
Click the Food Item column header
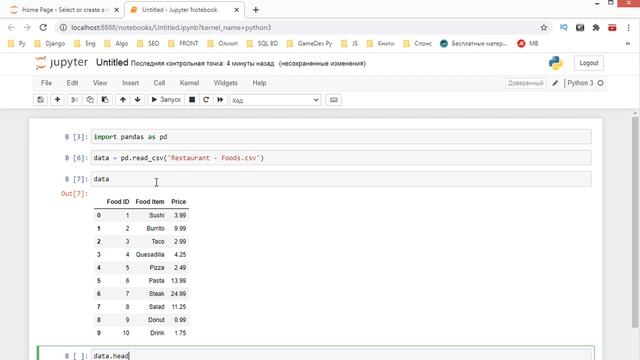pyautogui.click(x=150, y=202)
